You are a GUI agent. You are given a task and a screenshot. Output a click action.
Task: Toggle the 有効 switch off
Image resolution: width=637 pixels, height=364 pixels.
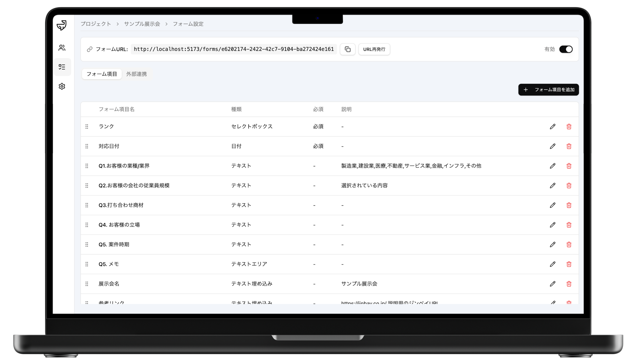point(566,49)
